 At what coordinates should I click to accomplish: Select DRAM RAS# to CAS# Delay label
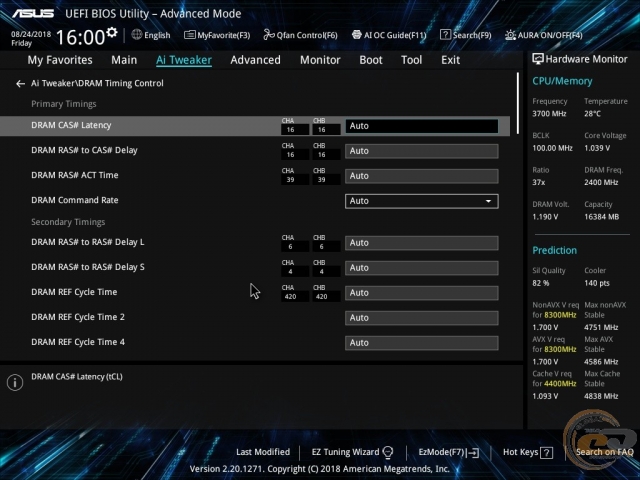[x=84, y=150]
